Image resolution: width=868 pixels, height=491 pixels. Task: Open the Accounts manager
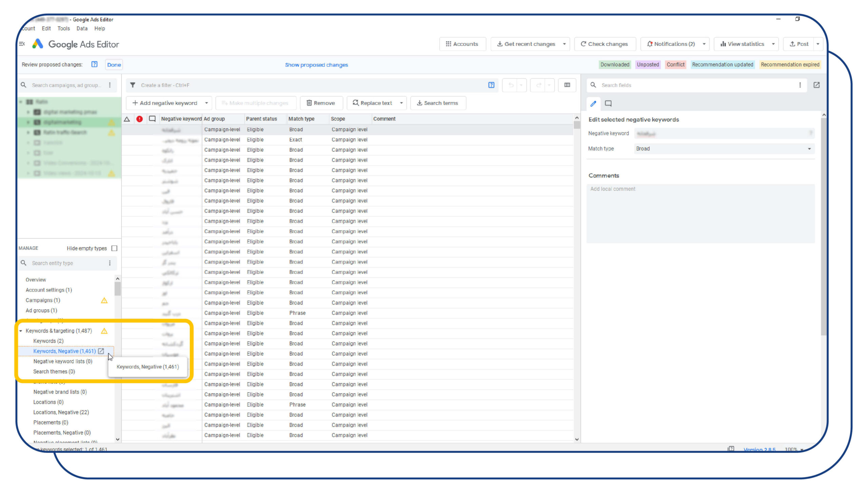tap(462, 44)
